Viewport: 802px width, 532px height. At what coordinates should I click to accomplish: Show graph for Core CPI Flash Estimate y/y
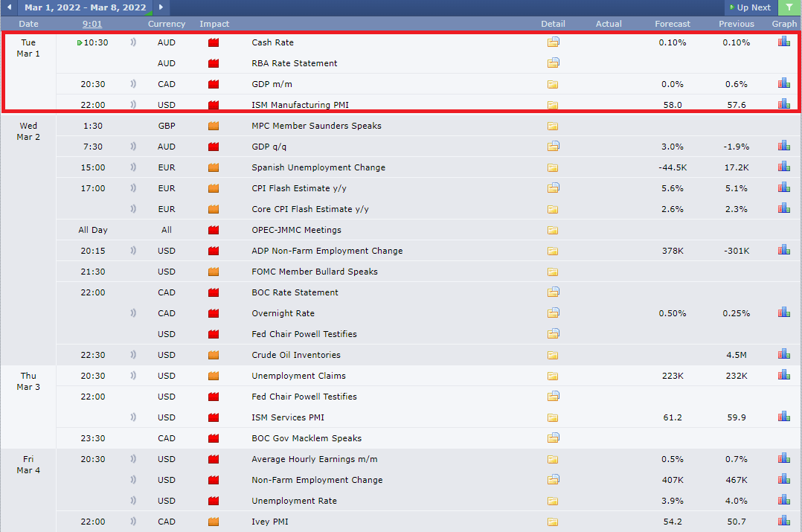(784, 208)
